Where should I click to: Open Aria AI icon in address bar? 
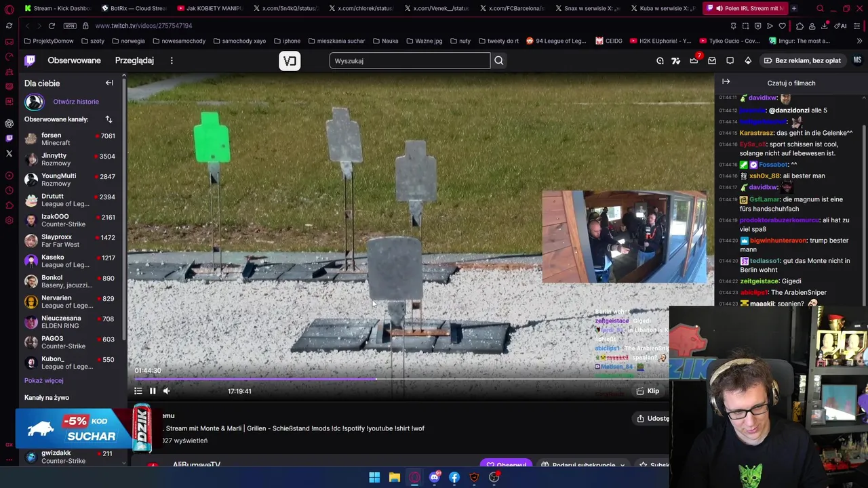coord(841,26)
